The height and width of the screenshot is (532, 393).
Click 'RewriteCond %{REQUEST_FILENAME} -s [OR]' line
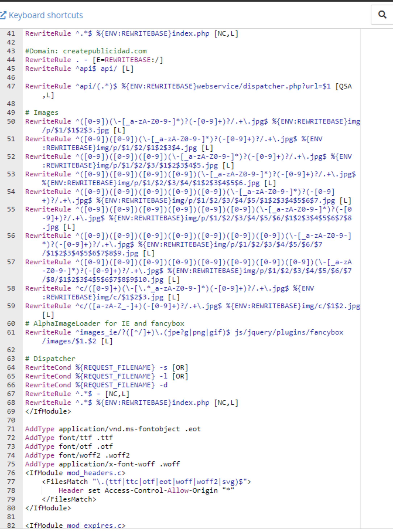[x=106, y=368]
